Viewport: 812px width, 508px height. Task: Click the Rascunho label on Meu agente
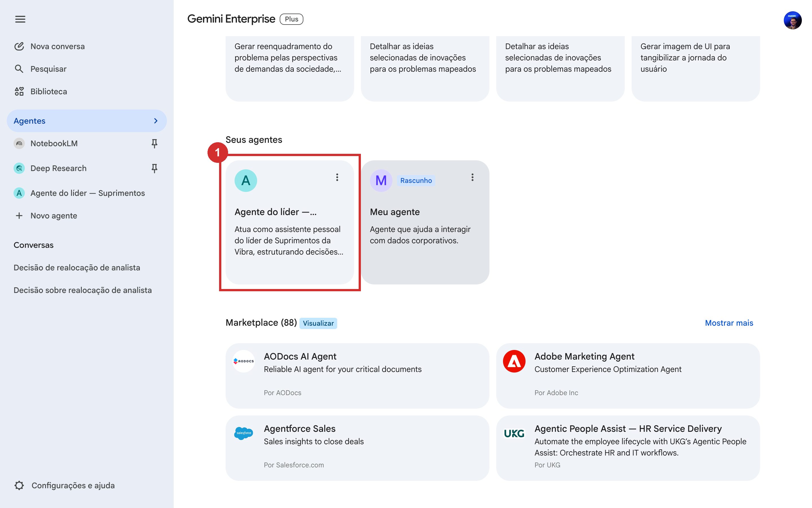click(x=416, y=181)
